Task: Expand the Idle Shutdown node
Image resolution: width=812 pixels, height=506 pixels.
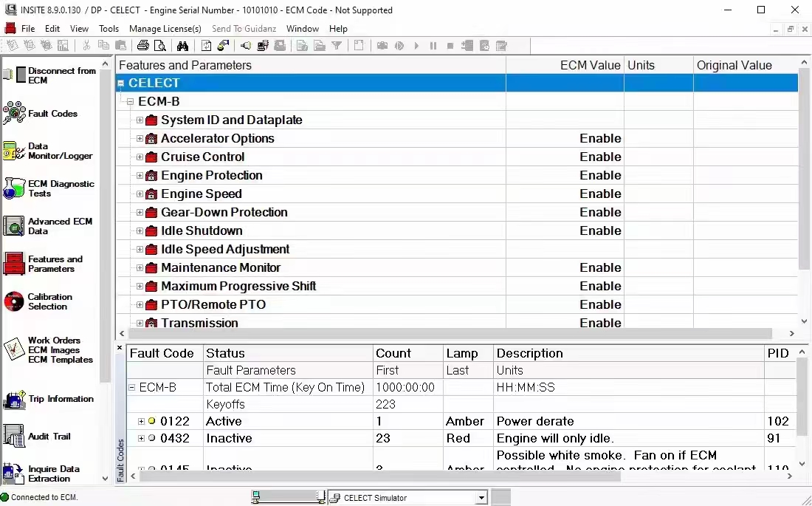Action: [x=140, y=230]
